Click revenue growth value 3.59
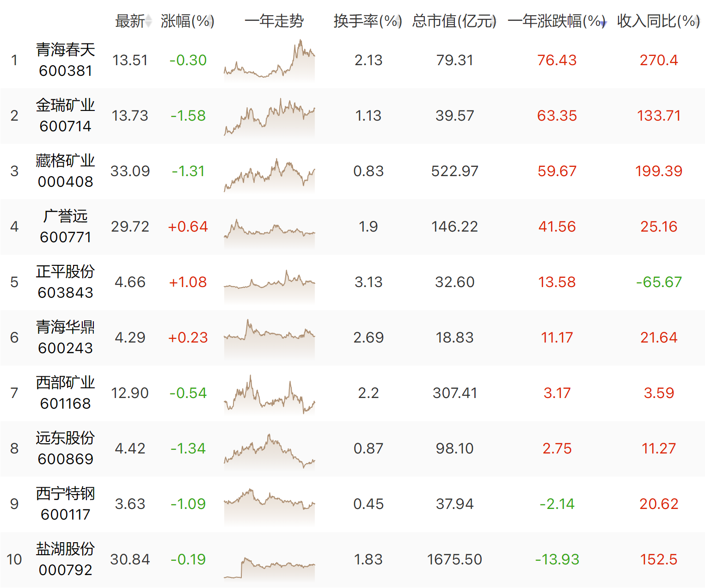705x588 pixels. (659, 393)
